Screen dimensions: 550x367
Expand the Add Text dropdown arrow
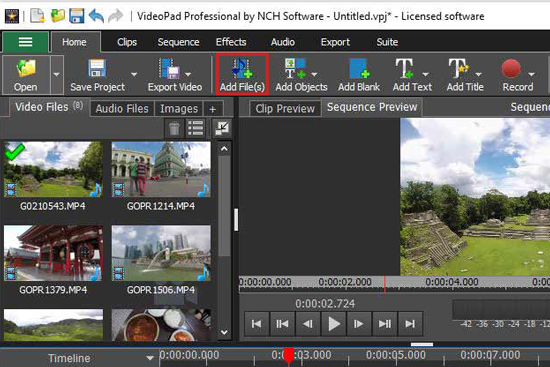click(x=425, y=74)
